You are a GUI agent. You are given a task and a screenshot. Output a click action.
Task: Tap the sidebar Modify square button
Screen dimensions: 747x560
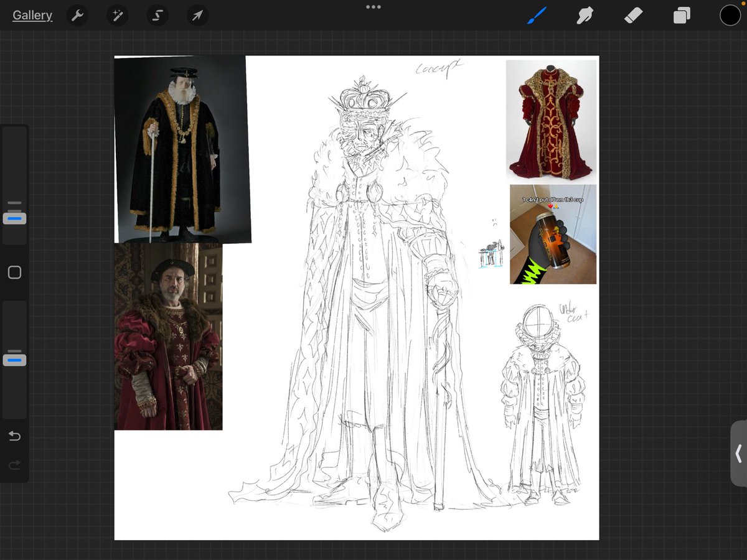pyautogui.click(x=14, y=272)
